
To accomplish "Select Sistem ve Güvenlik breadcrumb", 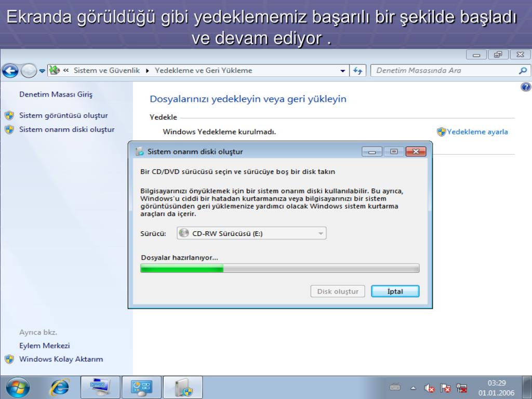I will click(x=107, y=70).
